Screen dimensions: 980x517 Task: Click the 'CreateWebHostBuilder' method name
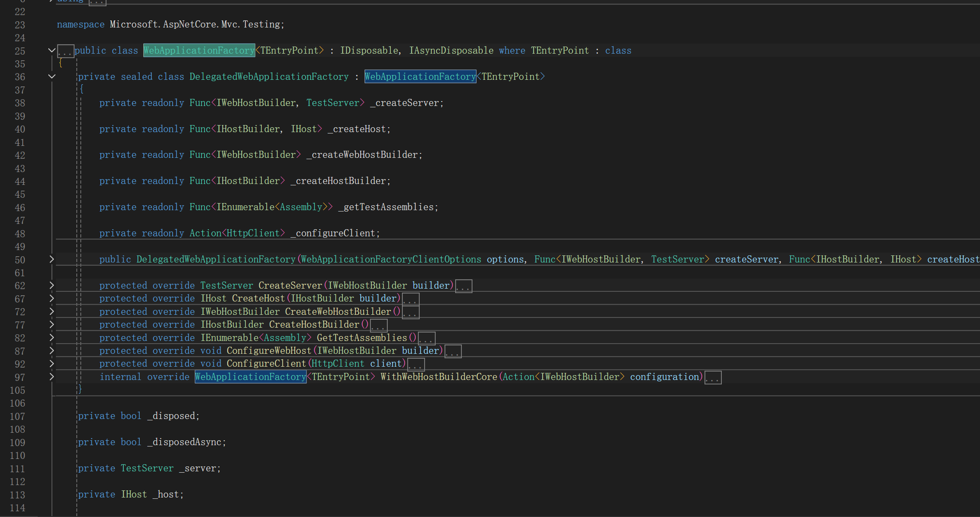coord(338,312)
